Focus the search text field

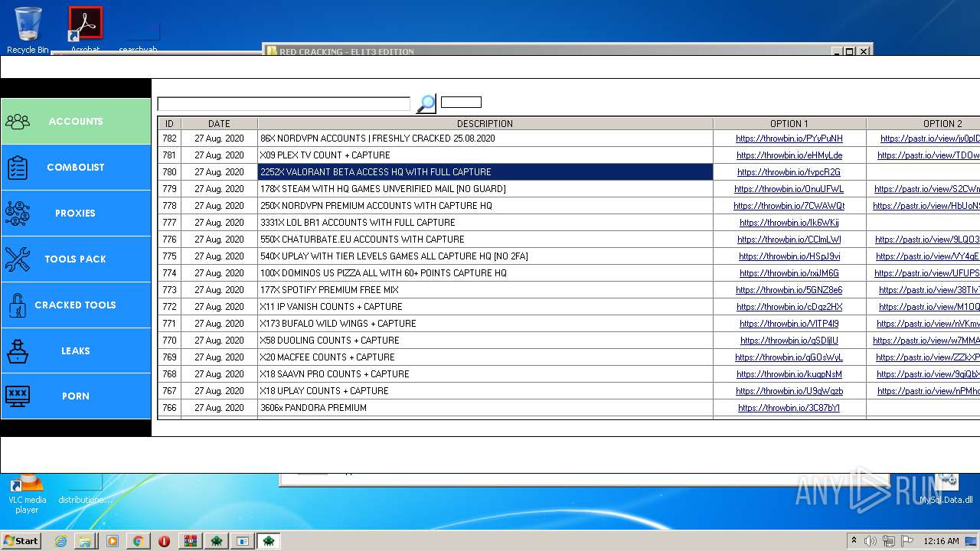[x=284, y=103]
